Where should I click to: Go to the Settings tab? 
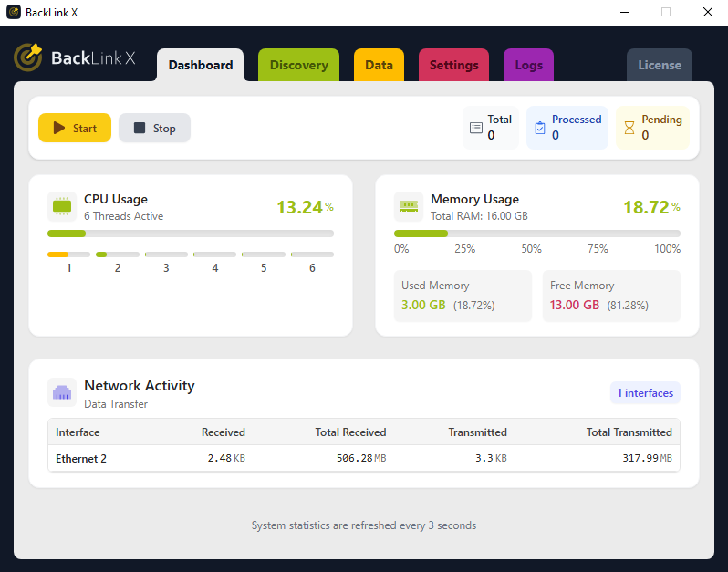453,65
